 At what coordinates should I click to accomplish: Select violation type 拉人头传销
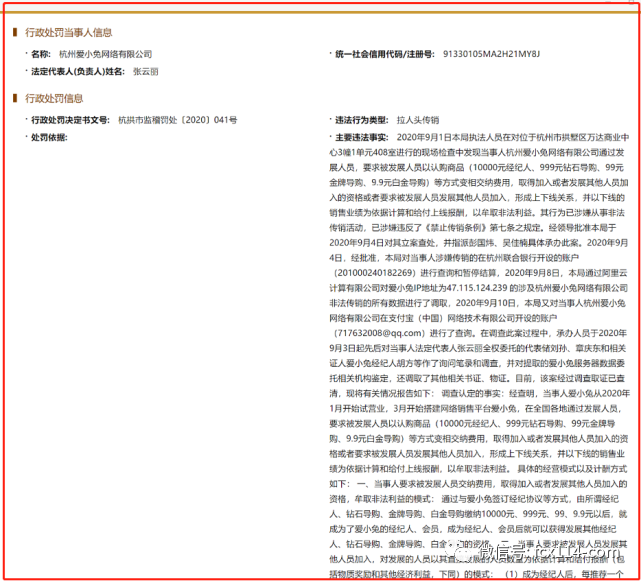tap(418, 120)
